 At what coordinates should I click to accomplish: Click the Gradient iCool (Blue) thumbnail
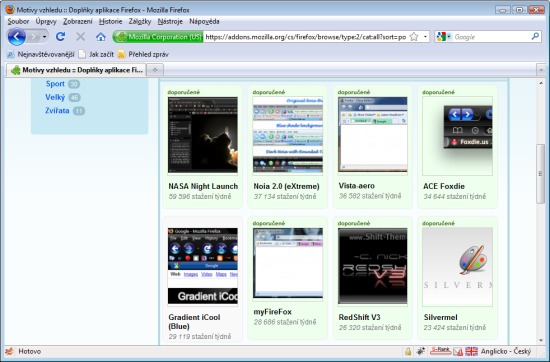pyautogui.click(x=203, y=267)
